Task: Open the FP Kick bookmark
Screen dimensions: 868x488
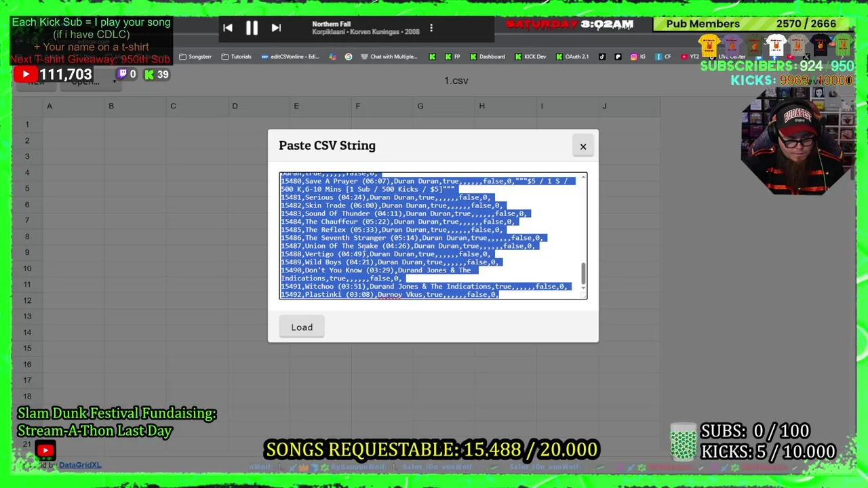Action: [453, 57]
